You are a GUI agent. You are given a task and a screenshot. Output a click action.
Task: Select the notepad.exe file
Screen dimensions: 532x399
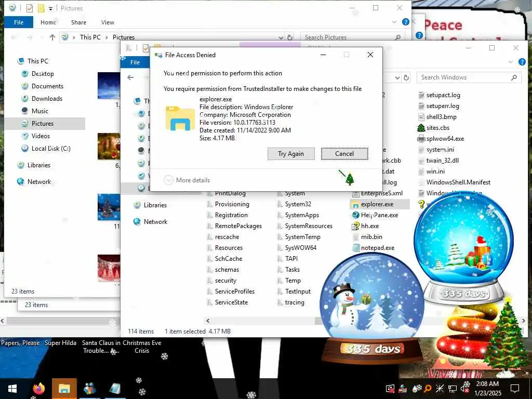click(373, 248)
